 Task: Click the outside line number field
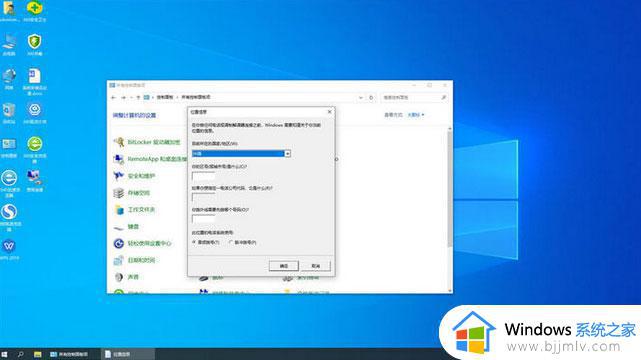[203, 219]
